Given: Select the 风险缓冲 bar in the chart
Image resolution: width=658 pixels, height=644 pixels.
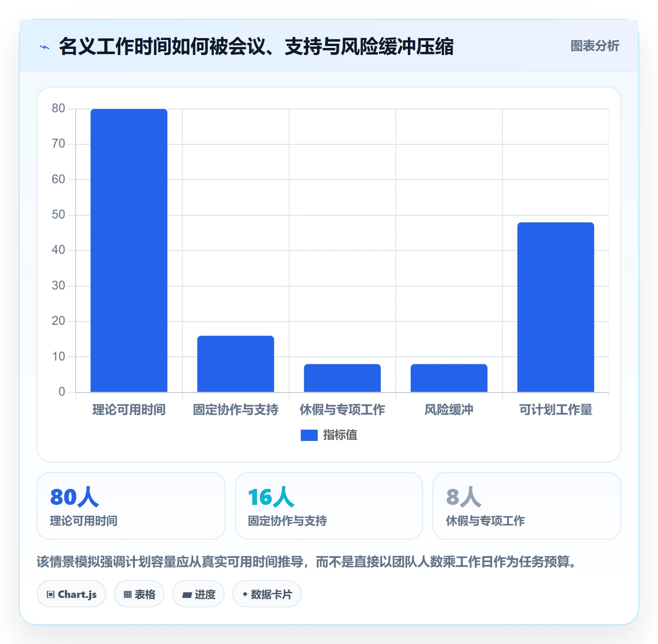Looking at the screenshot, I should (x=449, y=378).
